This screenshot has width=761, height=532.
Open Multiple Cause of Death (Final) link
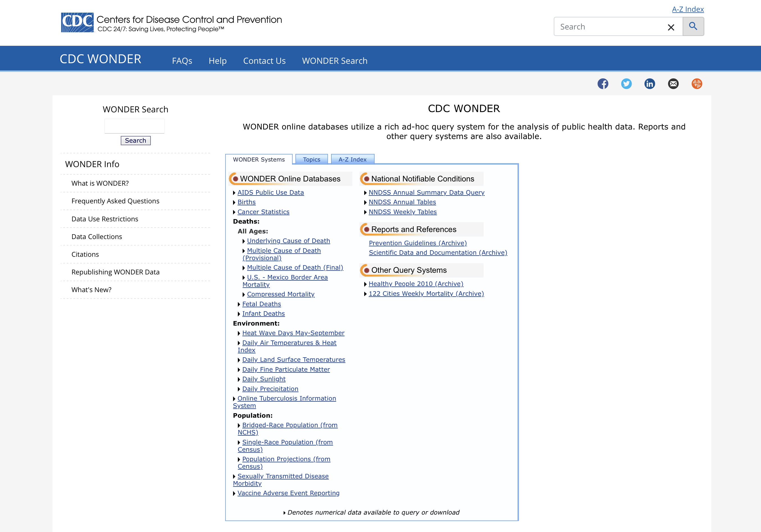[295, 267]
